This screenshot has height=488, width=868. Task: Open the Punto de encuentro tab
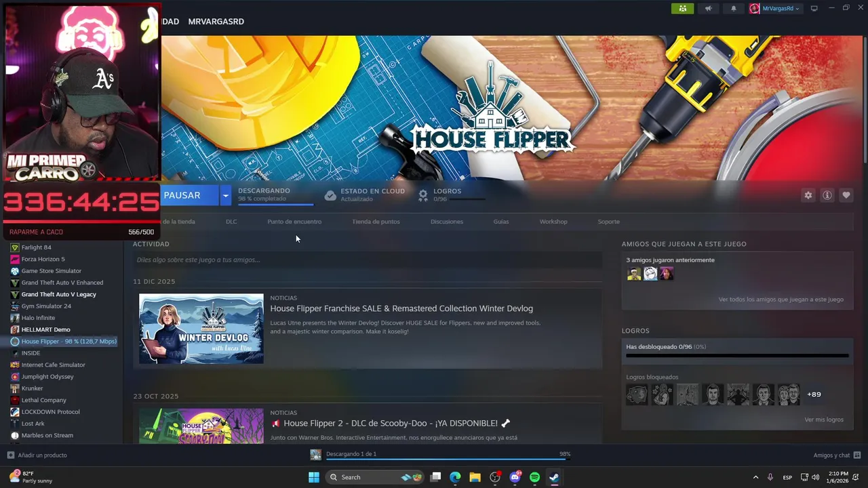[x=294, y=222]
